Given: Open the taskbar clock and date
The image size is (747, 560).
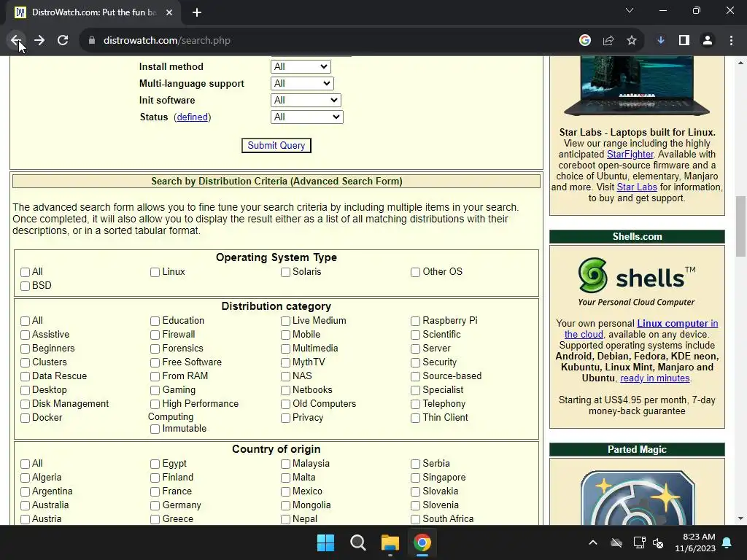Looking at the screenshot, I should 695,542.
